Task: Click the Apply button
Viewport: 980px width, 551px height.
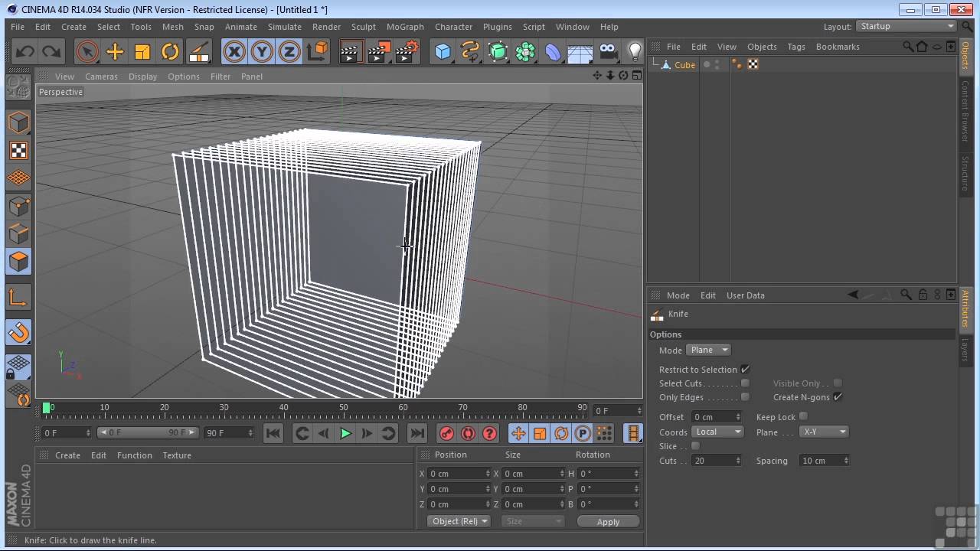Action: pyautogui.click(x=608, y=522)
